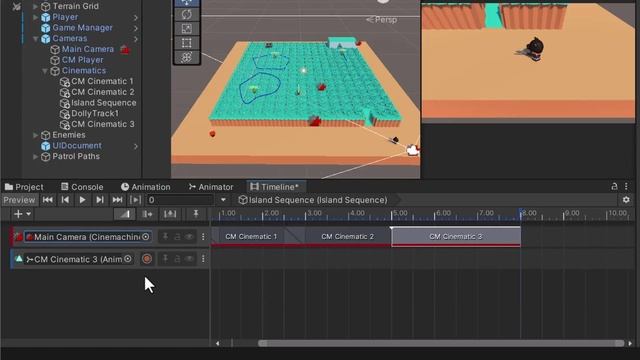Click the Game Manager prefab cube icon
640x360 pixels.
[45, 28]
